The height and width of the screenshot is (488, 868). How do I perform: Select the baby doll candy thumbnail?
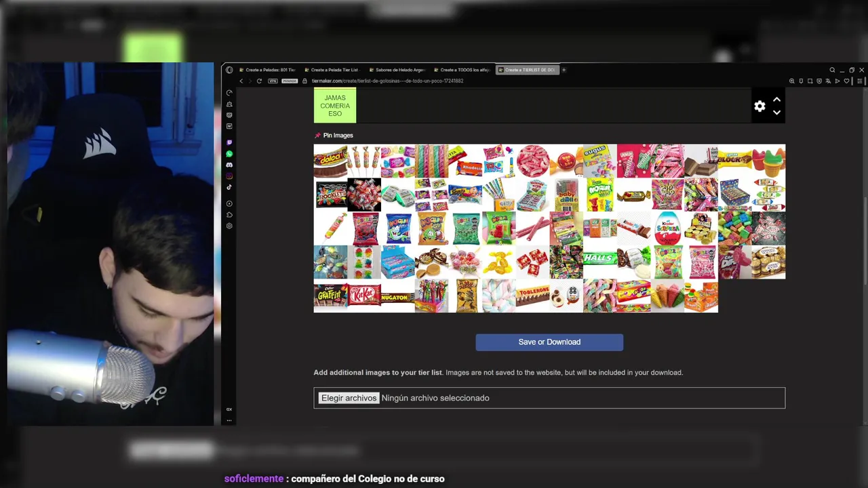click(x=566, y=195)
